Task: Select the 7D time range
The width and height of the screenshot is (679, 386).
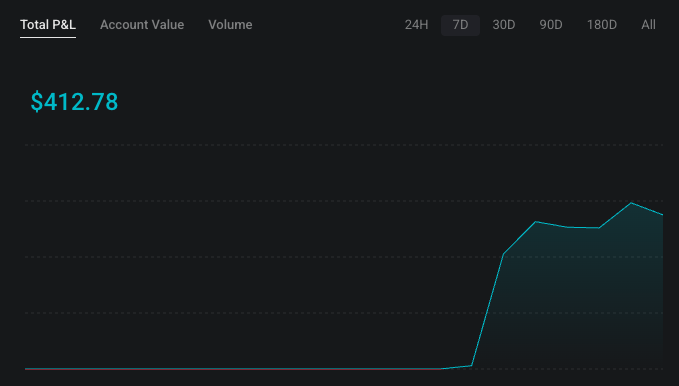Action: (460, 25)
